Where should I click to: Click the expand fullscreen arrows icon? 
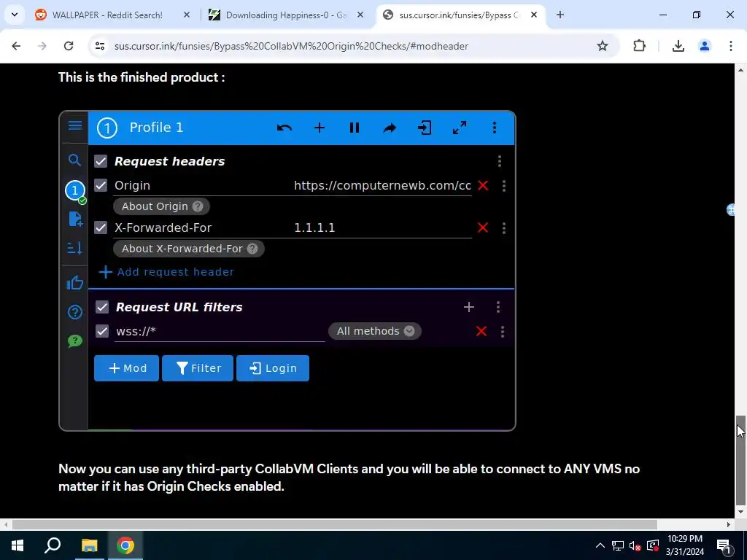pos(460,128)
